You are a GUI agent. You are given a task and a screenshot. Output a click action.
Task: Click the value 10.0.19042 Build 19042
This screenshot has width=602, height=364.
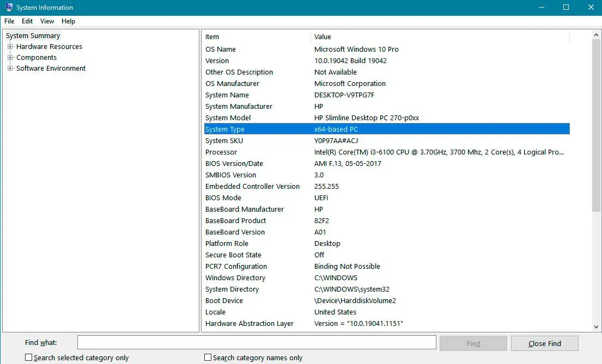pyautogui.click(x=350, y=60)
